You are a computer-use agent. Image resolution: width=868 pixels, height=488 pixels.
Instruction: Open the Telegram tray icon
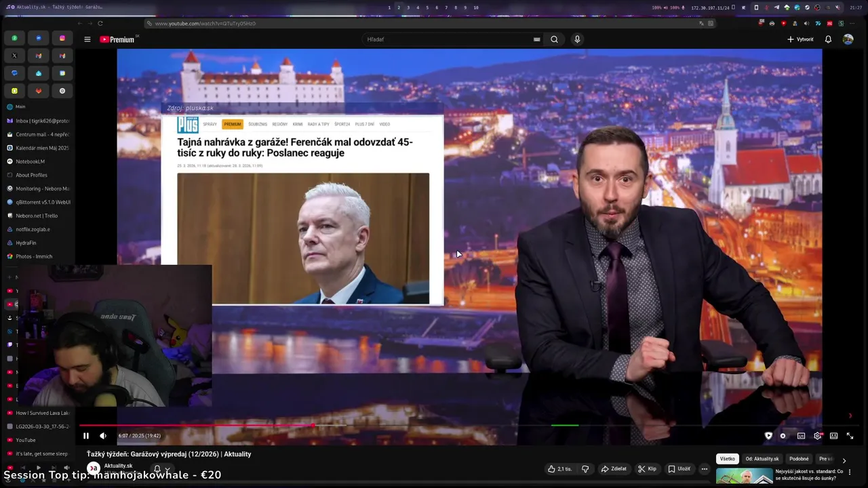pos(776,7)
